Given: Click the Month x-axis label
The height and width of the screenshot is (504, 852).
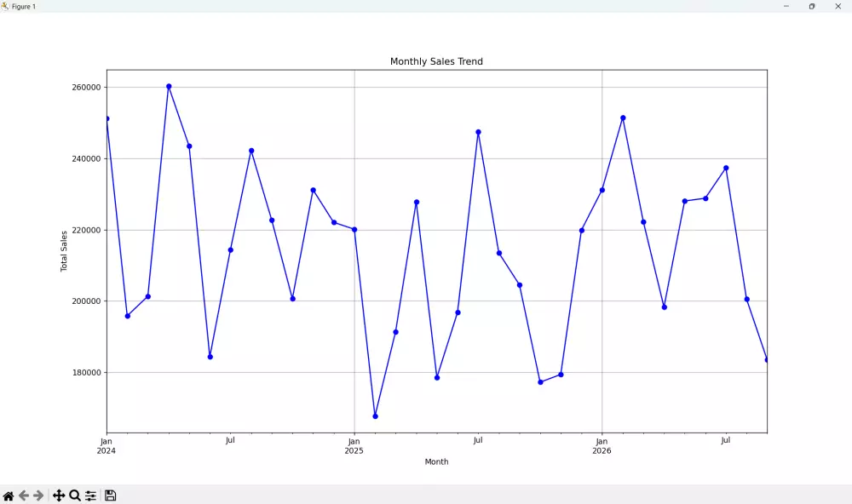Looking at the screenshot, I should [436, 461].
